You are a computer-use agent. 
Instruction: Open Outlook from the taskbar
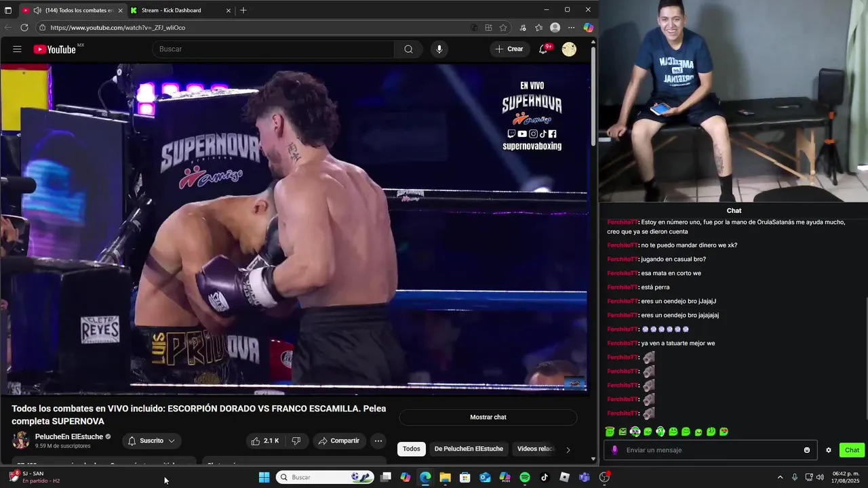coord(485,477)
